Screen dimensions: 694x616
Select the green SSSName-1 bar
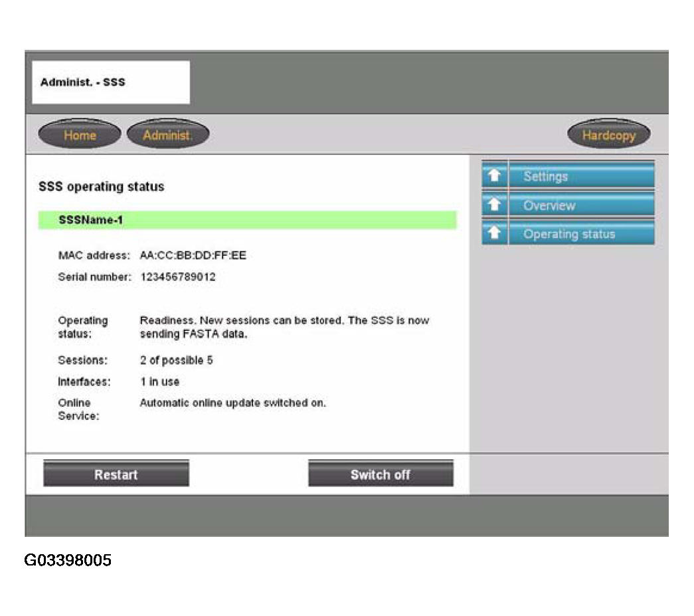point(247,220)
